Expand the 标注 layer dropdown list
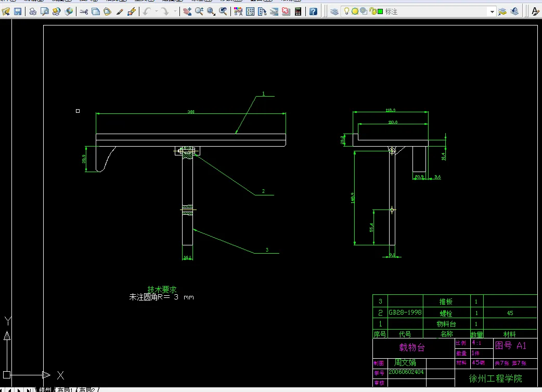Viewport: 542px width, 392px height. [492, 12]
